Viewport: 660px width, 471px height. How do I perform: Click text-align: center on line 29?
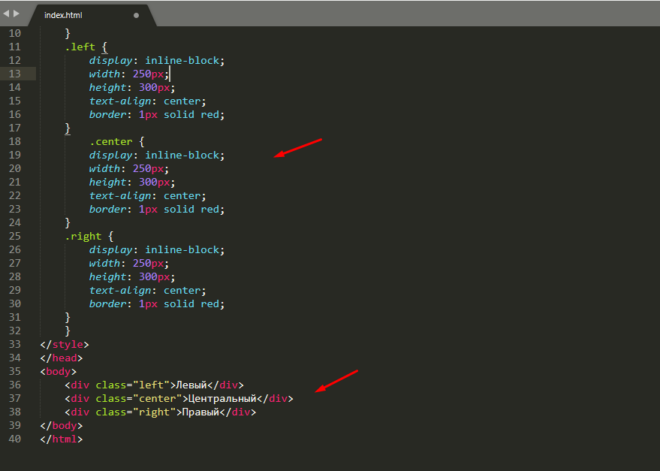click(x=147, y=291)
